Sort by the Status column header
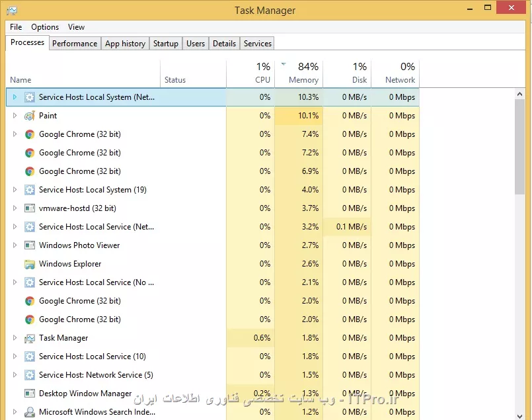The height and width of the screenshot is (420, 532). click(194, 73)
